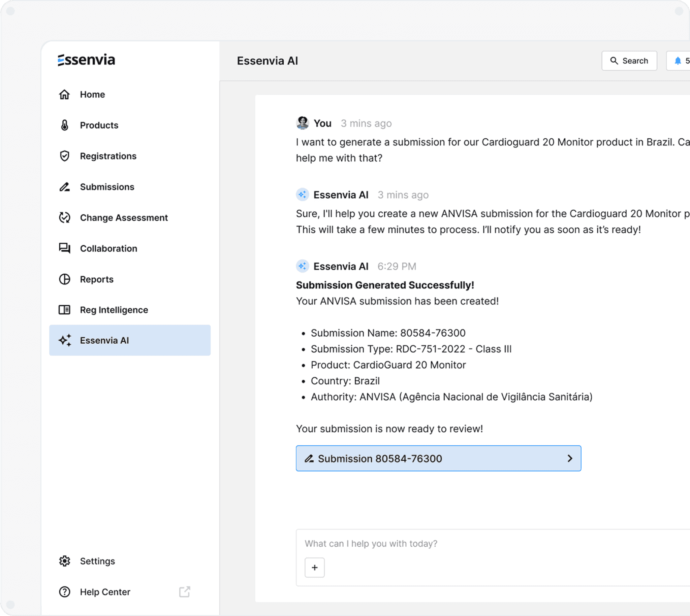Viewport: 690px width, 616px height.
Task: Open the Submissions menu item
Action: (x=107, y=187)
